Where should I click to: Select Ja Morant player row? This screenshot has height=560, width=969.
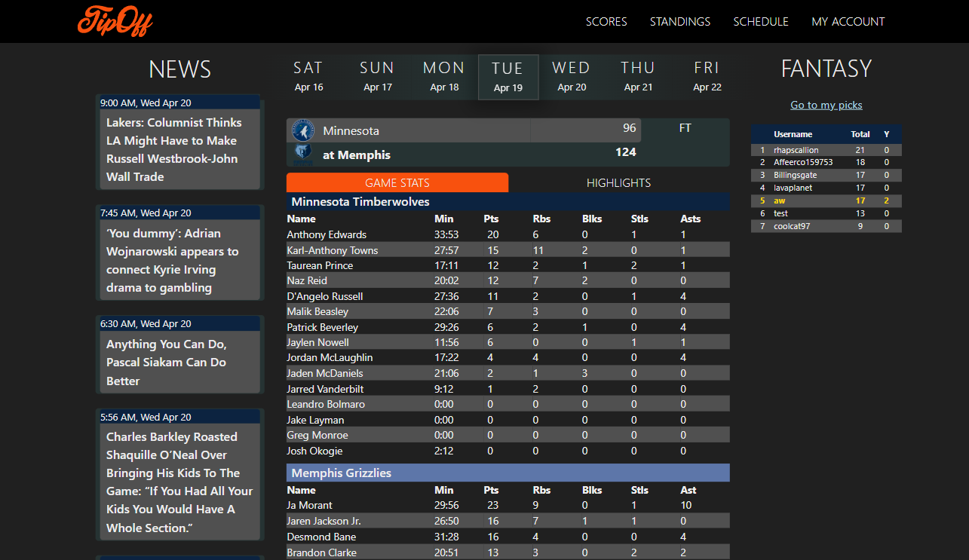coord(508,505)
